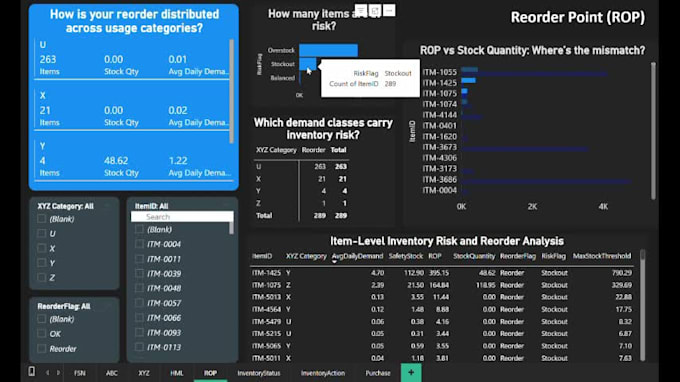Toggle mobile layout icon in bottom bar
Image resolution: width=680 pixels, height=382 pixels.
point(32,372)
